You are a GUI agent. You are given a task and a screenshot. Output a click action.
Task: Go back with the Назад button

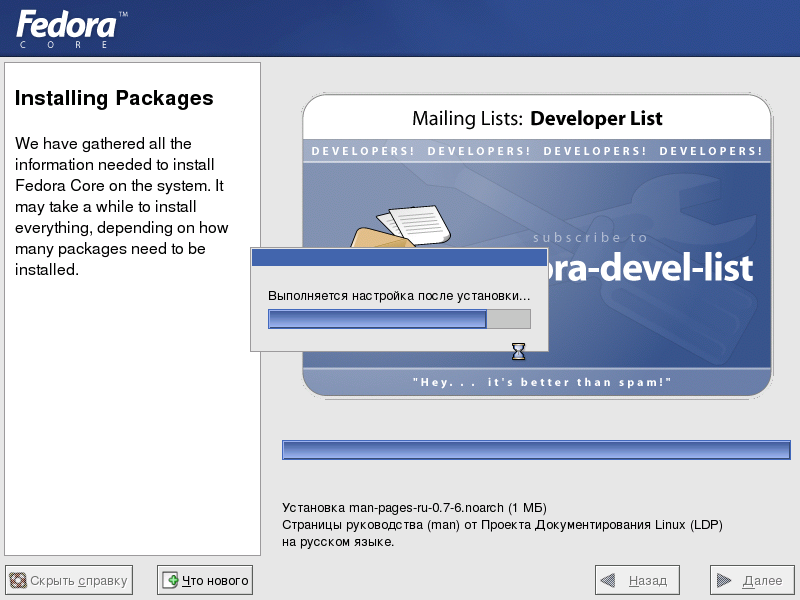[637, 580]
